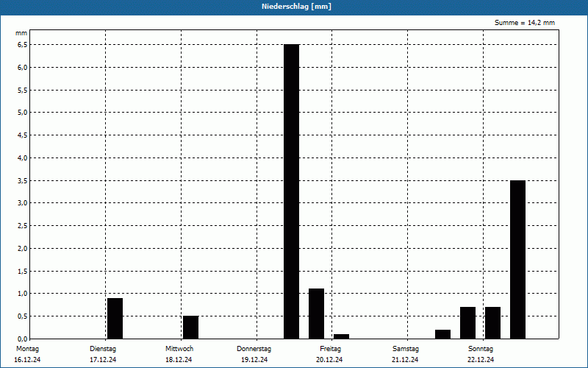588x368 pixels.
Task: Click the 0,5 mm bar on Mittwoch
Action: tap(191, 328)
